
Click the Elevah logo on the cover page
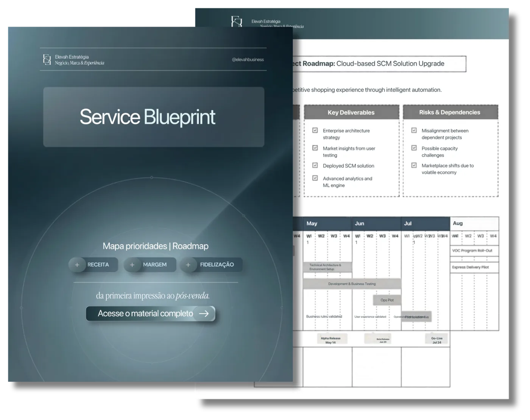coord(47,59)
